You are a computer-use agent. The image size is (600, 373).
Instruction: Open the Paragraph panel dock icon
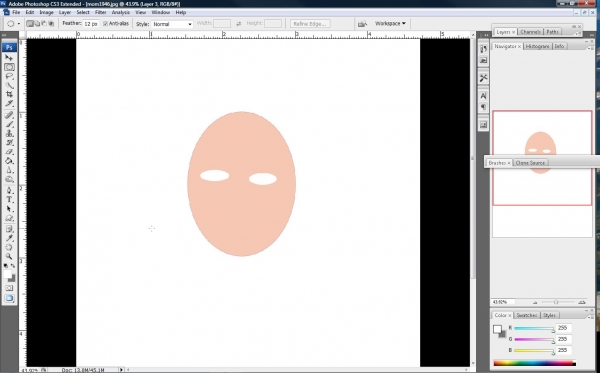tap(483, 107)
